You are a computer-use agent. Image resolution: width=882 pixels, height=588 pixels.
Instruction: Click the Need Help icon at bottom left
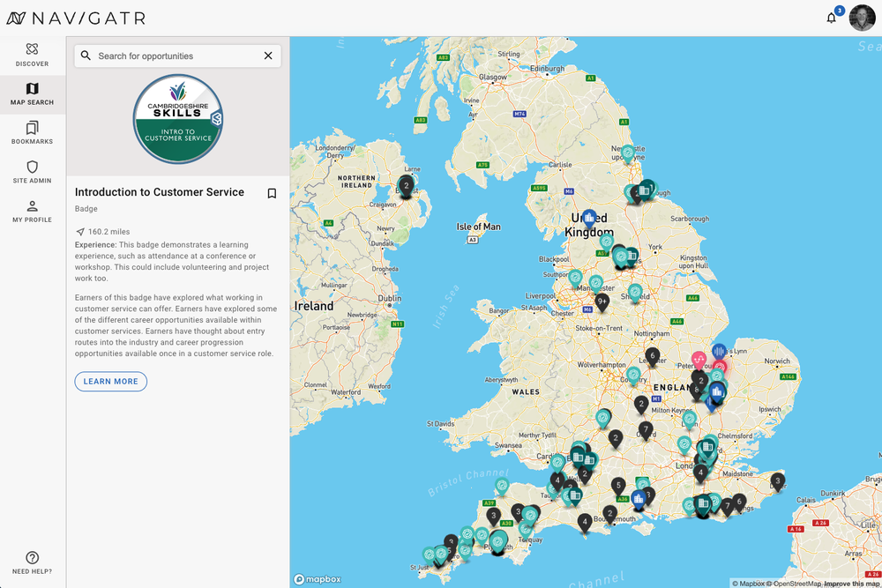click(x=32, y=558)
